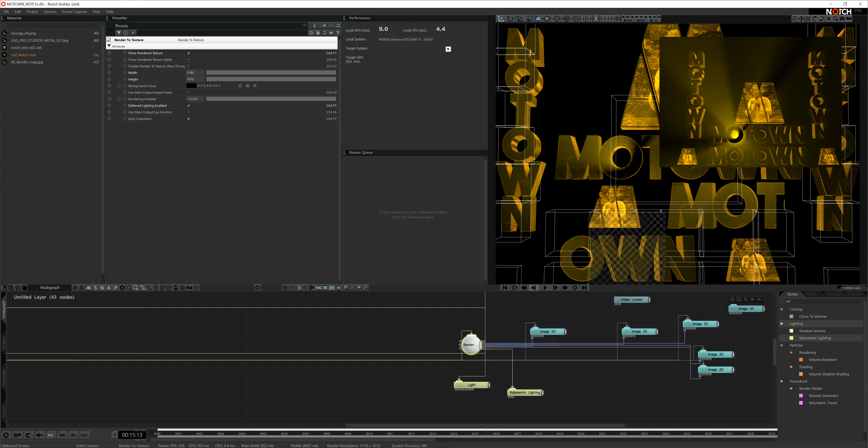Open the Presets dropdown arrow
868x448 pixels.
click(305, 26)
